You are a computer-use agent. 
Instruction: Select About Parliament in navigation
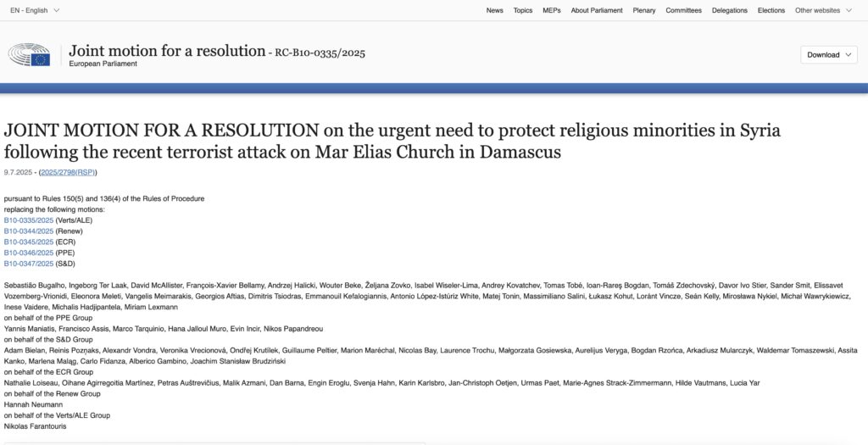point(597,10)
